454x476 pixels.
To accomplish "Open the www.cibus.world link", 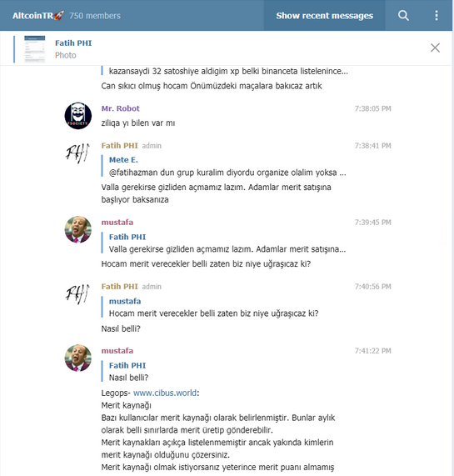I will click(x=165, y=393).
